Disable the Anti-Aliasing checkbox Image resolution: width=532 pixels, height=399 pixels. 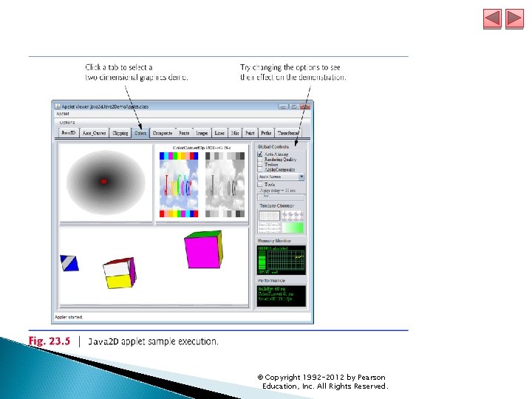pyautogui.click(x=260, y=154)
